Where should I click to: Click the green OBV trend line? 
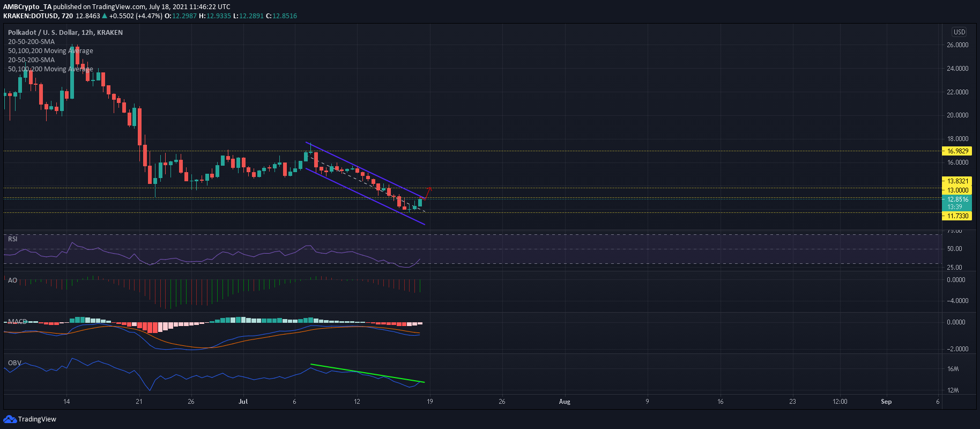tap(368, 373)
